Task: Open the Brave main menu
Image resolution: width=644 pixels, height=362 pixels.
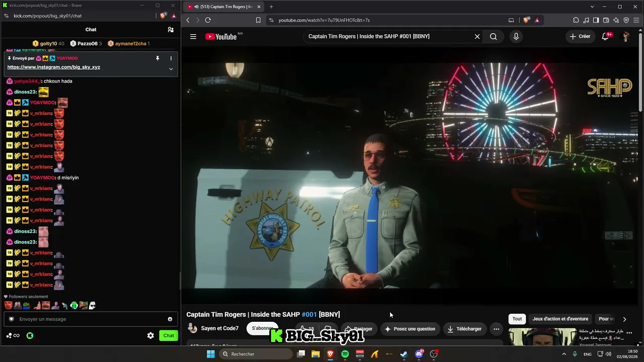Action: pyautogui.click(x=637, y=20)
